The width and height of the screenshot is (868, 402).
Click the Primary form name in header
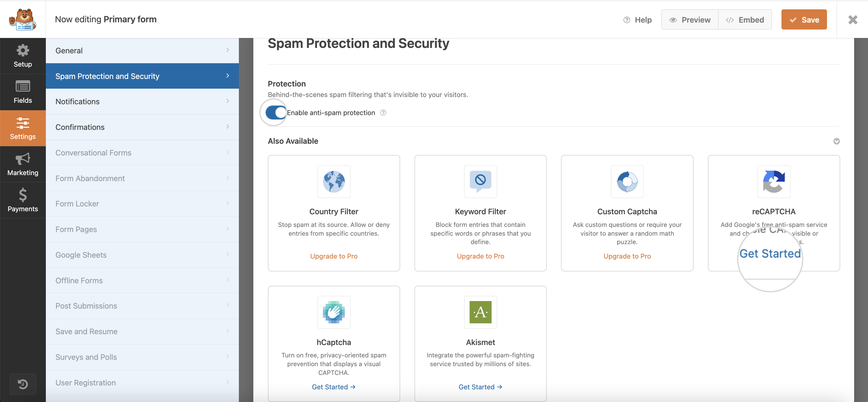pyautogui.click(x=130, y=19)
